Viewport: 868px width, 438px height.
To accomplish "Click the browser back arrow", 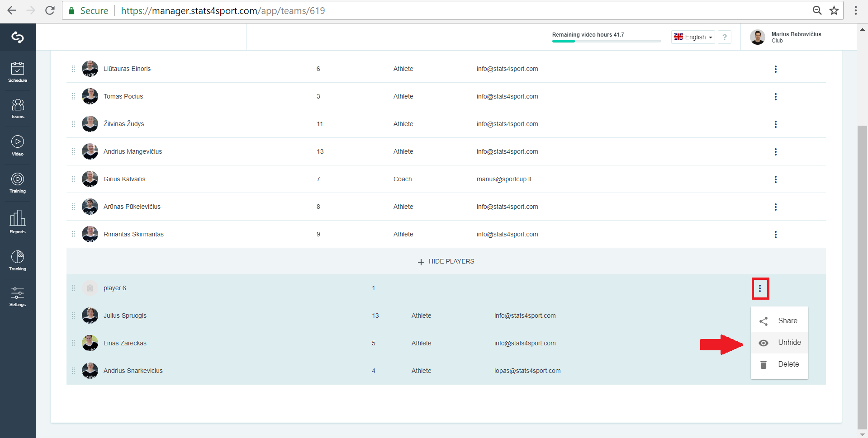I will [12, 10].
